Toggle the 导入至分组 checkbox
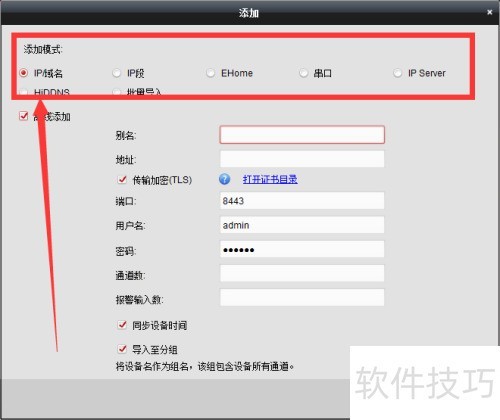Screen dimensions: 500x420 (122, 349)
